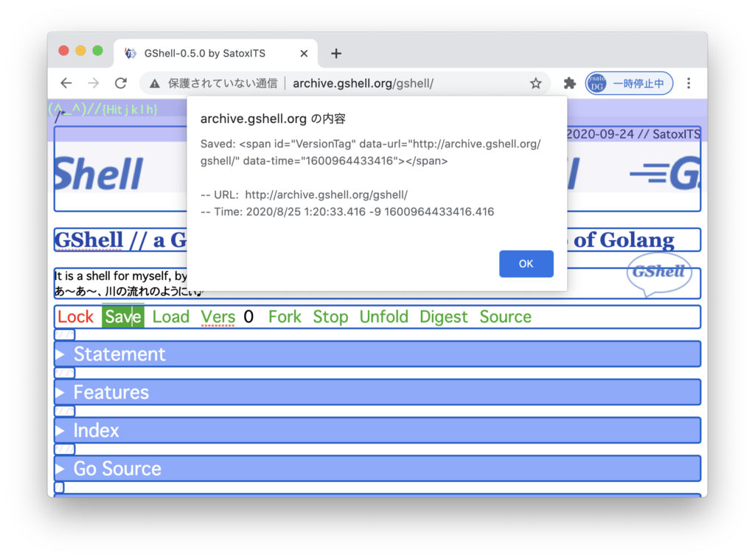Open a new browser tab
755x560 pixels.
tap(336, 53)
